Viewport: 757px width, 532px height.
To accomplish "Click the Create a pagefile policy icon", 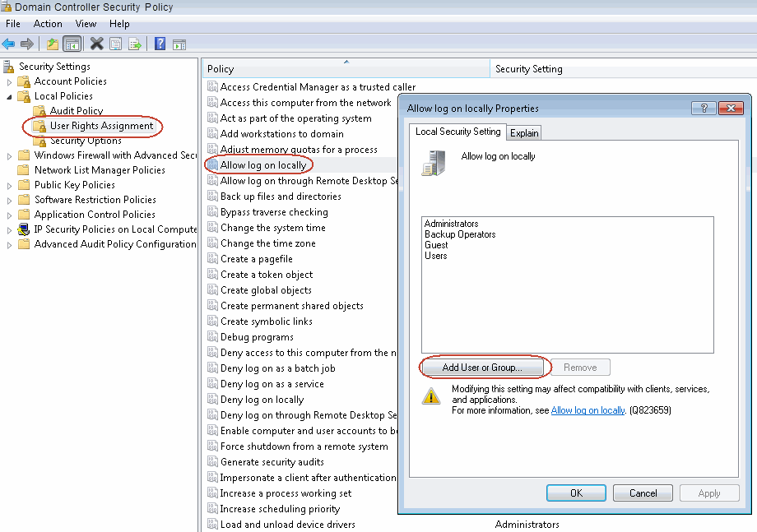I will click(x=212, y=258).
